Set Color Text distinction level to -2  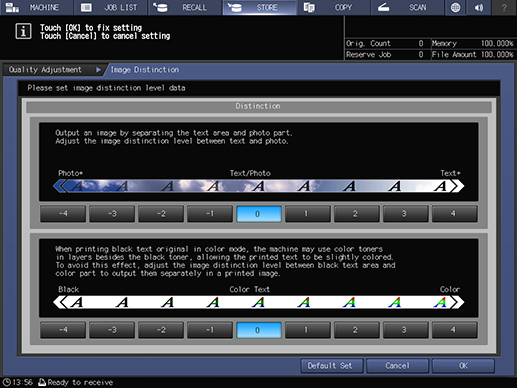tap(161, 330)
